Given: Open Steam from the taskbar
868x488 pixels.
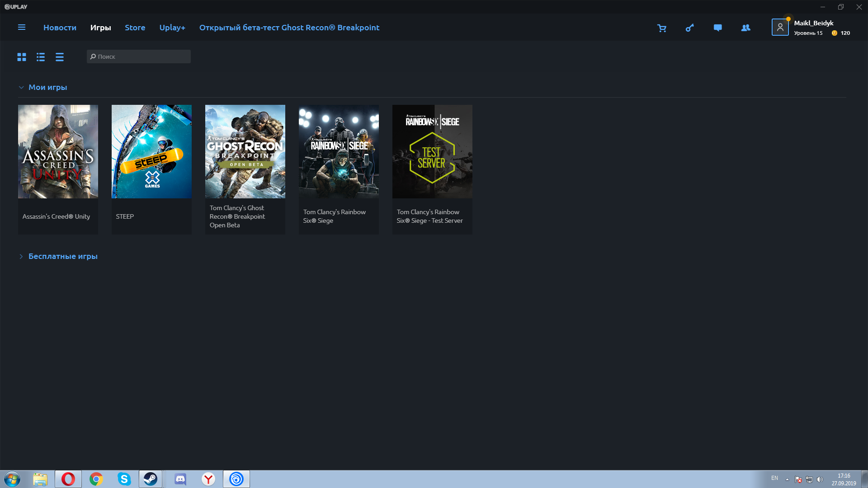Looking at the screenshot, I should pos(151,479).
